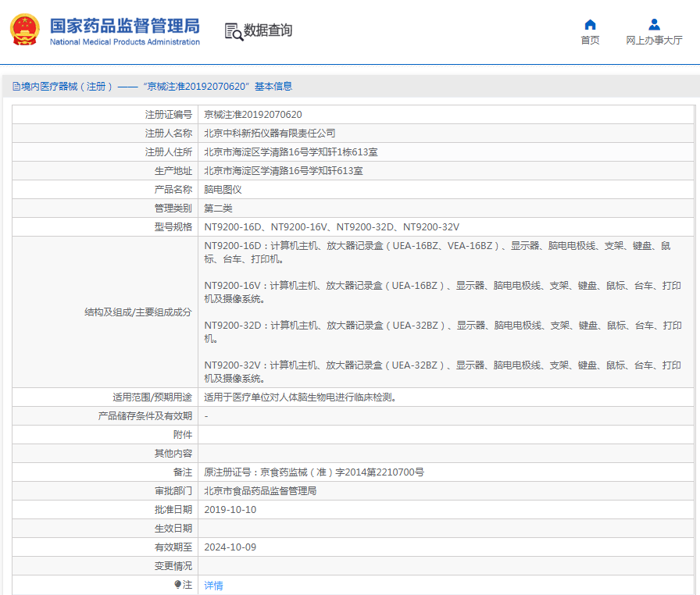
Task: Click the house icon above 首页
Action: [x=590, y=23]
